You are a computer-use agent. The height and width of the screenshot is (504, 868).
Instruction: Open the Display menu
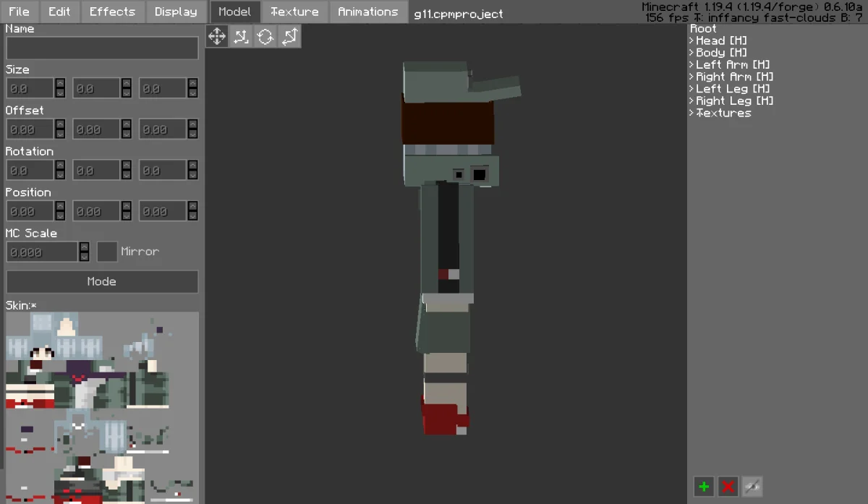(176, 12)
